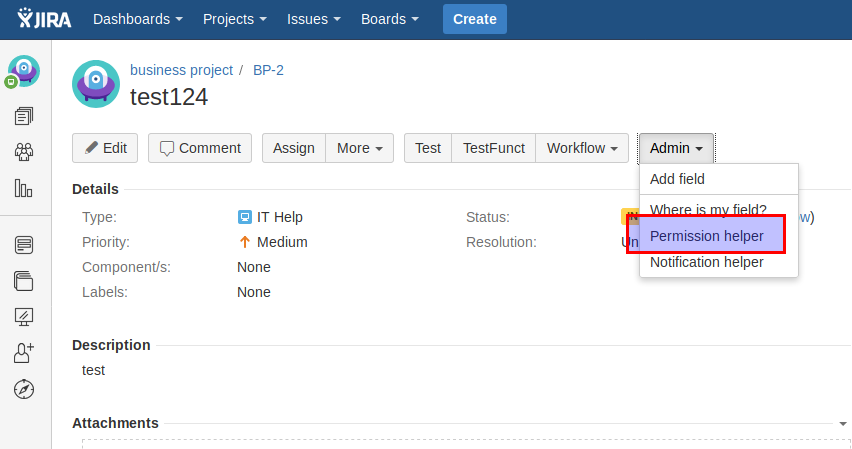Select Where is my field? entry
The image size is (852, 449).
click(719, 209)
